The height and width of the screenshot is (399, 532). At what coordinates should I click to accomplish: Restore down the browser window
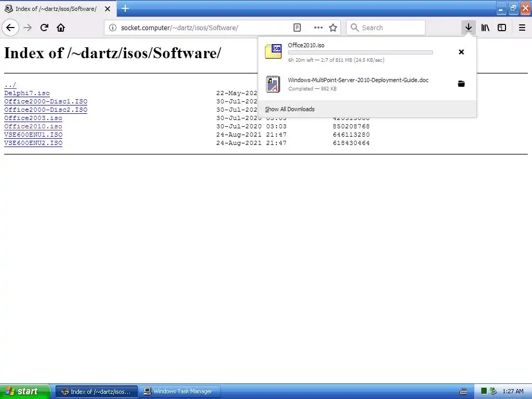tap(513, 8)
